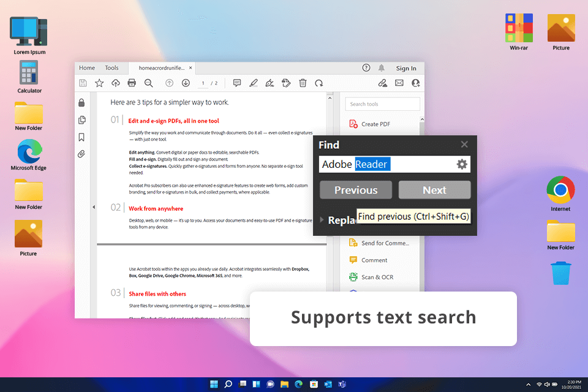Open Send for Comments tool
The height and width of the screenshot is (392, 588).
pos(379,243)
